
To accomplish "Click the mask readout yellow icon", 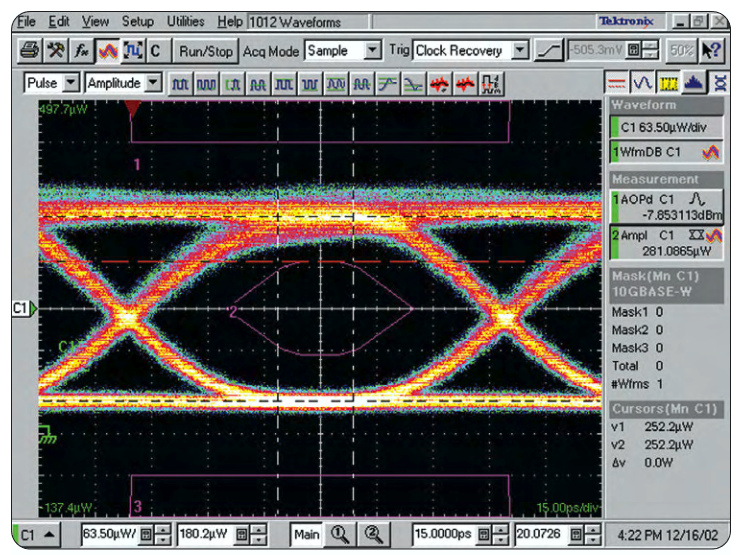I will click(671, 82).
